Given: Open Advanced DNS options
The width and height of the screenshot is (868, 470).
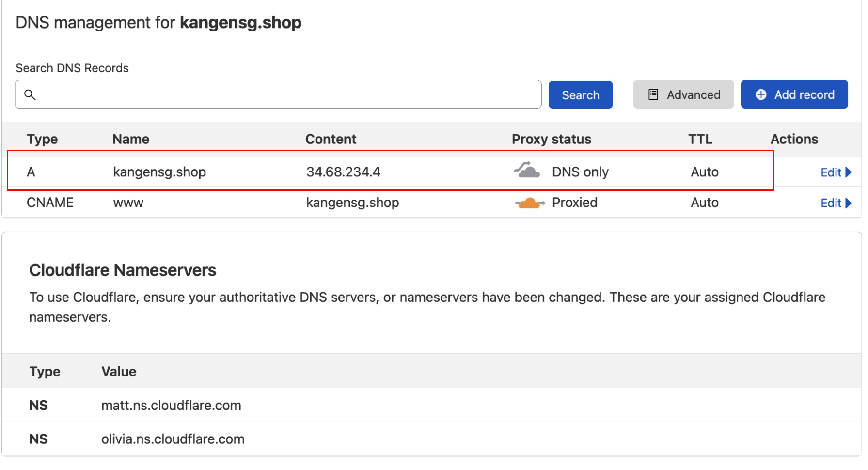Looking at the screenshot, I should (x=683, y=95).
